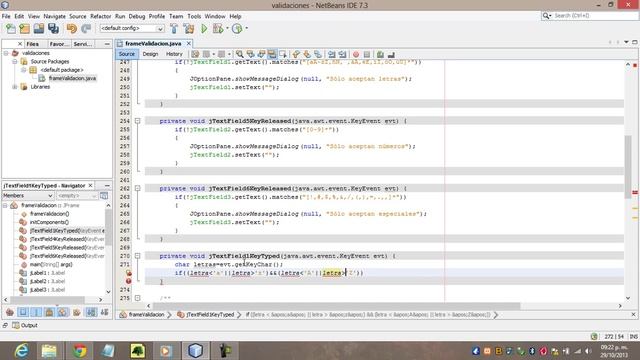This screenshot has height=360, width=640.
Task: Click the Previous Bookmark editor icon
Action: pos(296,54)
